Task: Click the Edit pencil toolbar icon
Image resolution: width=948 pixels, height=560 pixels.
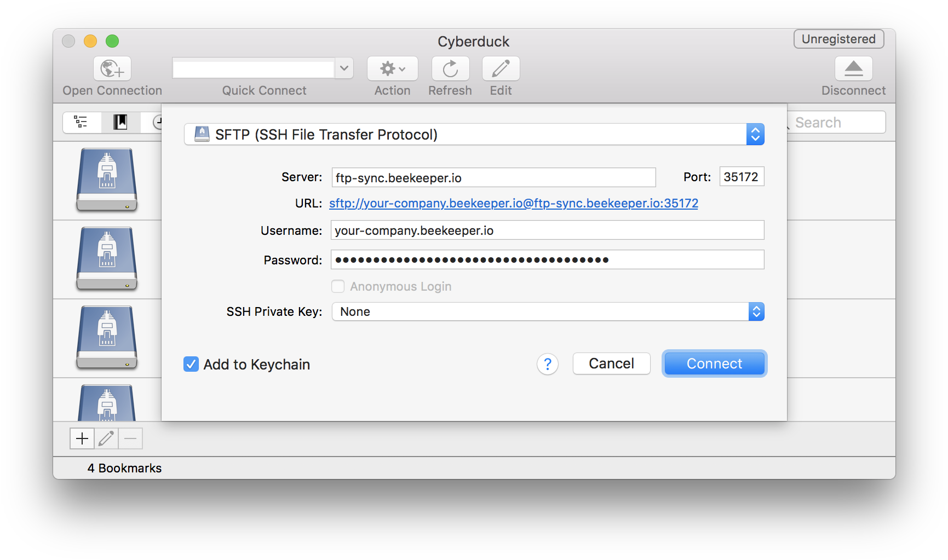Action: pos(501,68)
